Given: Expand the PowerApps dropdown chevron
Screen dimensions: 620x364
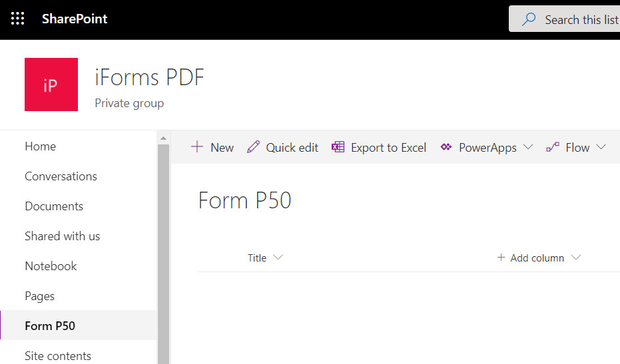Looking at the screenshot, I should point(528,147).
